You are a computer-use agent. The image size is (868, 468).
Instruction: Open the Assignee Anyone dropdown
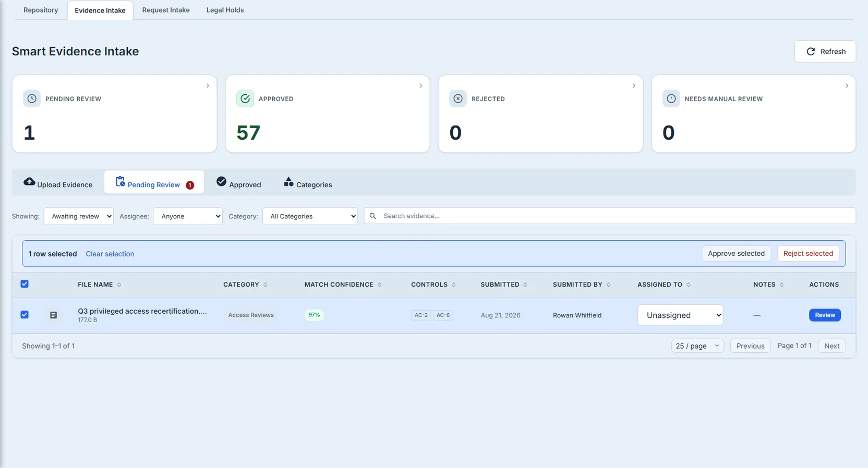click(x=188, y=216)
